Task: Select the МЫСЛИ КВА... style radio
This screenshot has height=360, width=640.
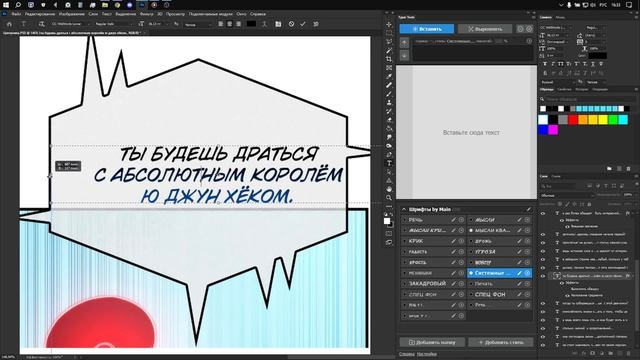Action: coord(471,230)
